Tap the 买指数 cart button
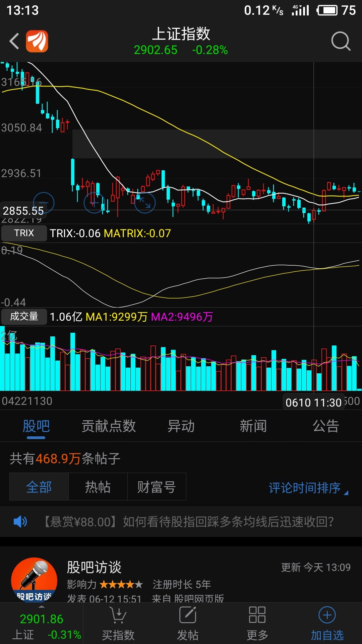Screen dimensions: 362x644 [x=118, y=624]
